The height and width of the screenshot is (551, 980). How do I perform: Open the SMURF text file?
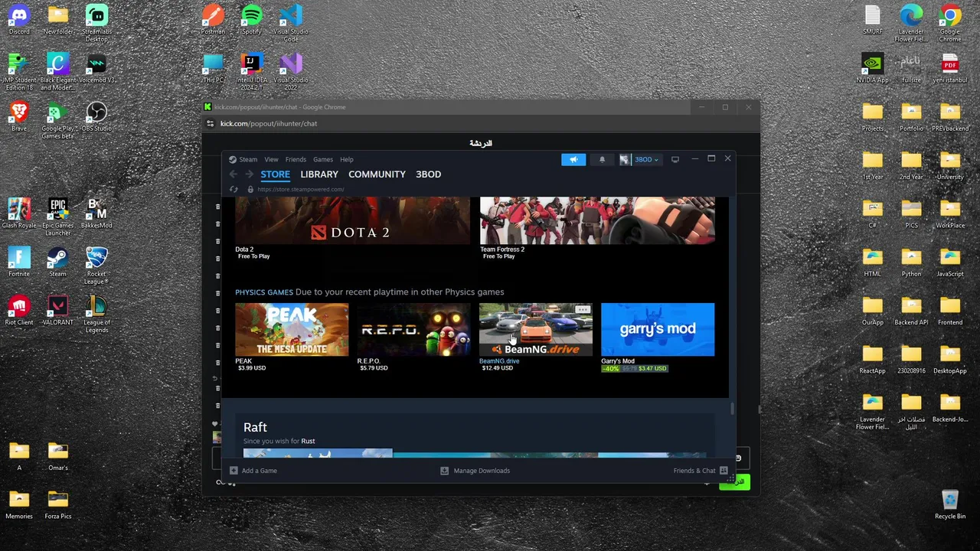pyautogui.click(x=873, y=20)
